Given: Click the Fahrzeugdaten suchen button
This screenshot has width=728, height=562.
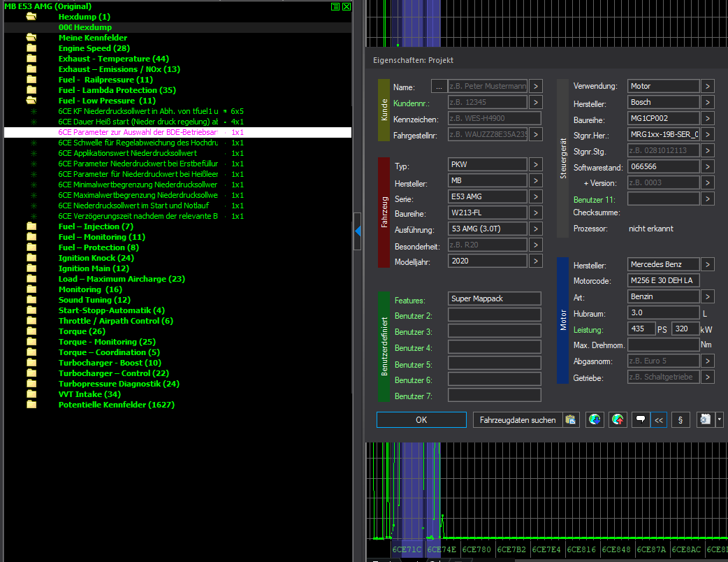Looking at the screenshot, I should coord(519,419).
